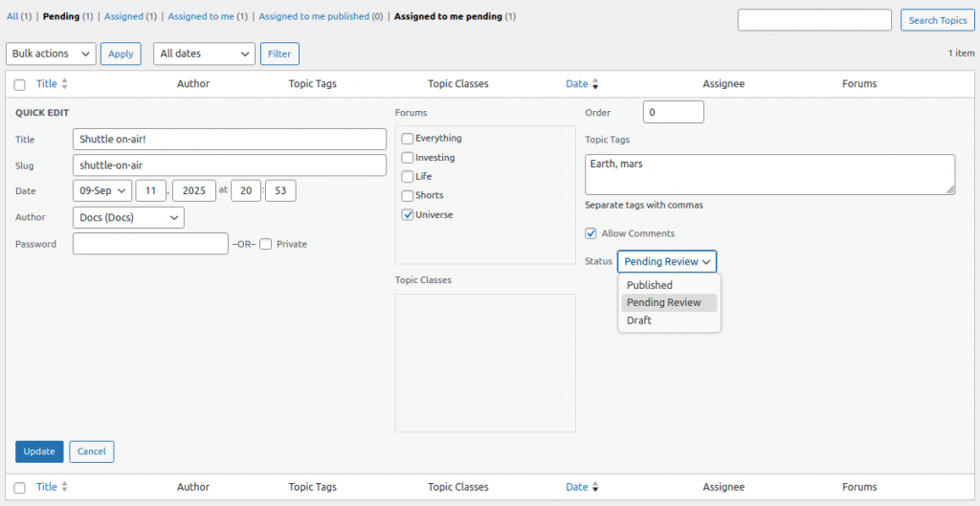
Task: Check the select-all checkbox in table header
Action: coord(20,84)
